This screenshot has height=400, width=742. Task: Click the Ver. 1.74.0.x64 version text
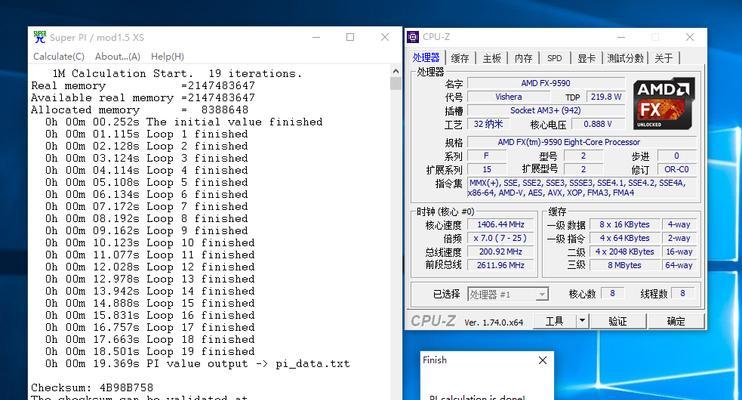494,322
